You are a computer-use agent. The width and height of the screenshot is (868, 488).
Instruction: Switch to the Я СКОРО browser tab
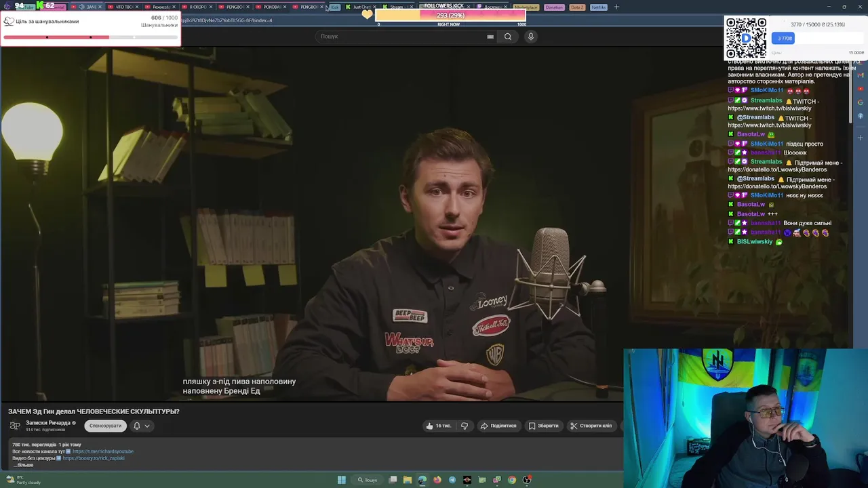[197, 7]
